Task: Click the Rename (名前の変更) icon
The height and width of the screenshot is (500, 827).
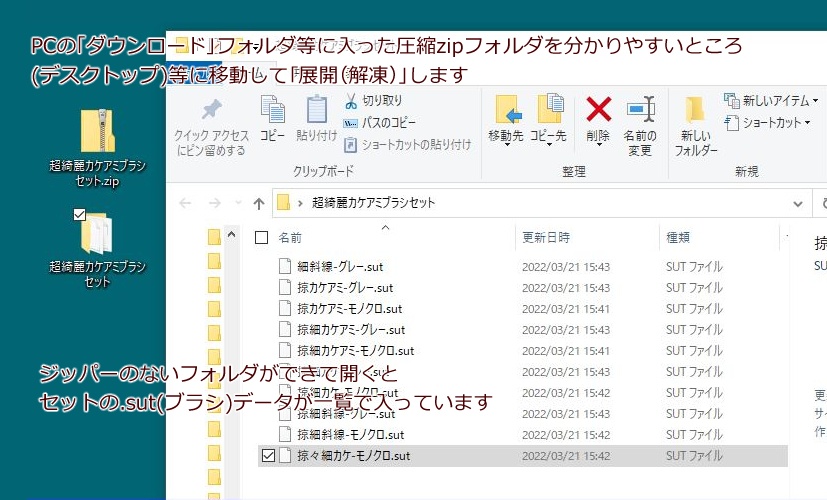Action: pyautogui.click(x=640, y=110)
